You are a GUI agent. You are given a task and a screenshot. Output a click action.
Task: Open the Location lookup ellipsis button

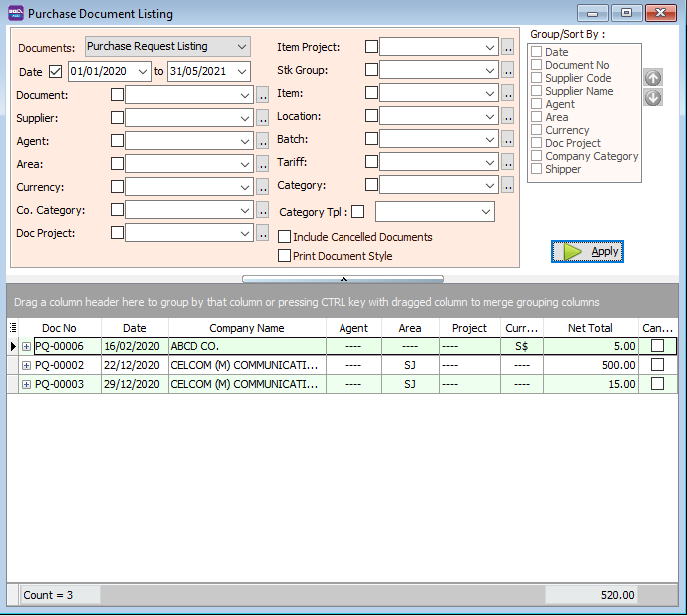click(508, 117)
